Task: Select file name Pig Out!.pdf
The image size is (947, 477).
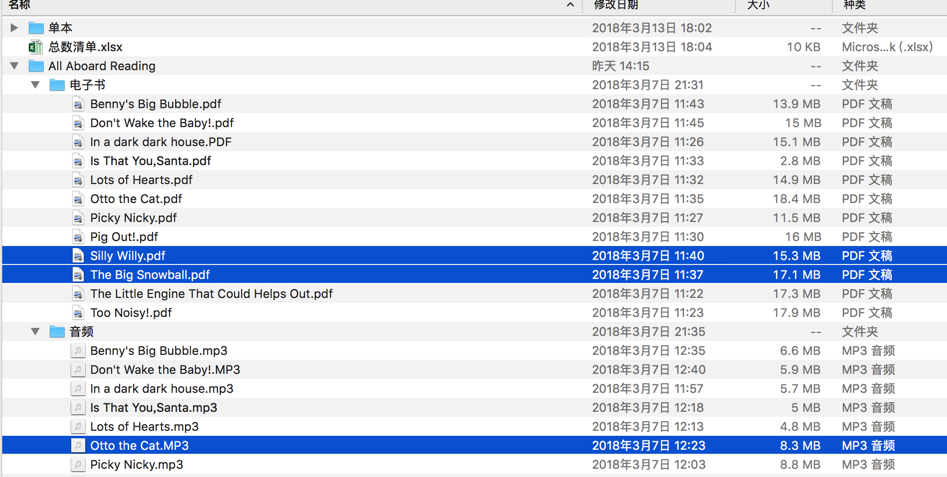Action: (124, 237)
